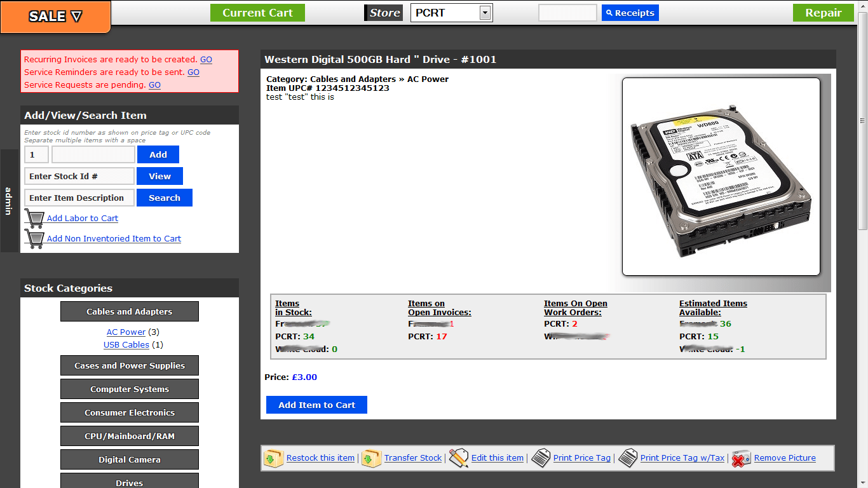
Task: Click the cart icon beside Add Non Inventoried Item
Action: 34,239
